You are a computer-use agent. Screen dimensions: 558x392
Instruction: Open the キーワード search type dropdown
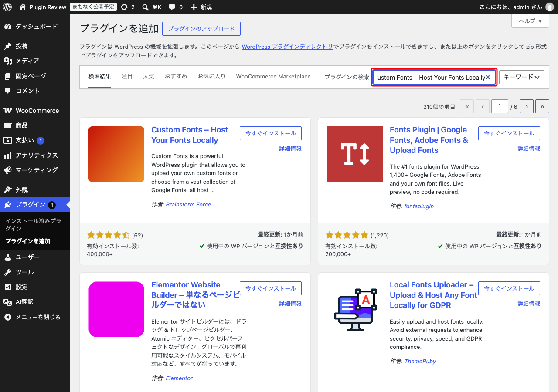tap(522, 77)
